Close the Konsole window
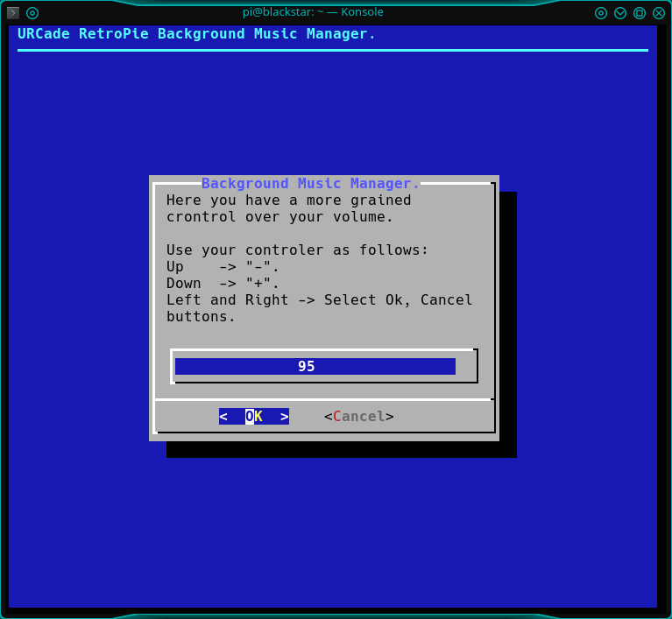672x619 pixels. [x=659, y=13]
